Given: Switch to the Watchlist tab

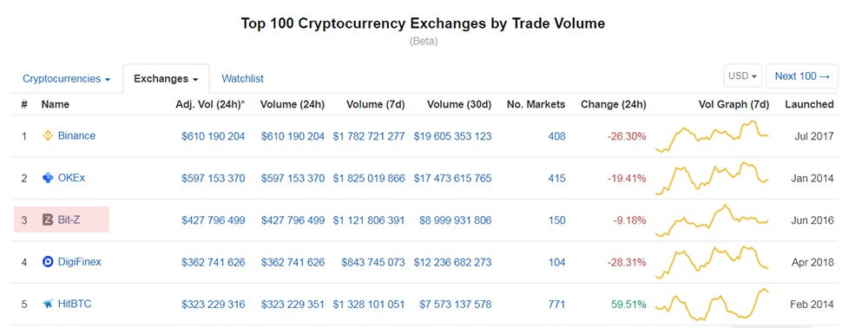Looking at the screenshot, I should click(242, 79).
